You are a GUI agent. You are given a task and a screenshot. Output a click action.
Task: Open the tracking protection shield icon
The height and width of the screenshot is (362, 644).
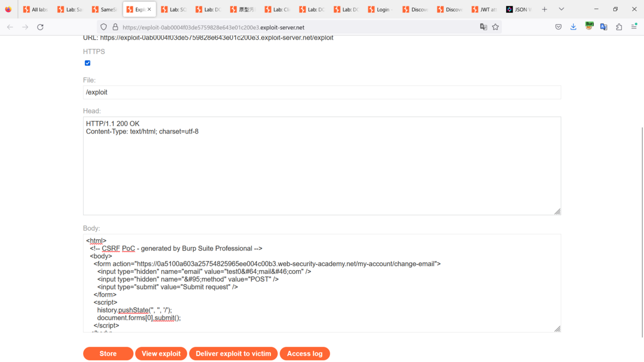[104, 27]
